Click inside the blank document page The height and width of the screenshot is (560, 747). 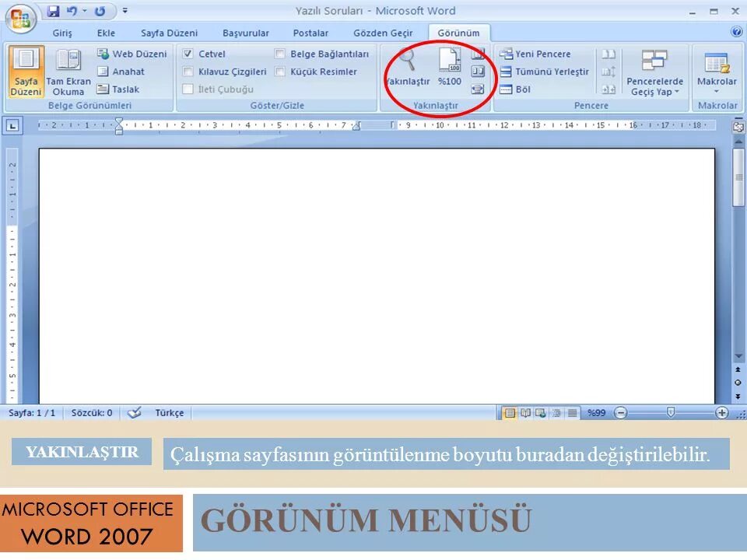click(x=377, y=276)
